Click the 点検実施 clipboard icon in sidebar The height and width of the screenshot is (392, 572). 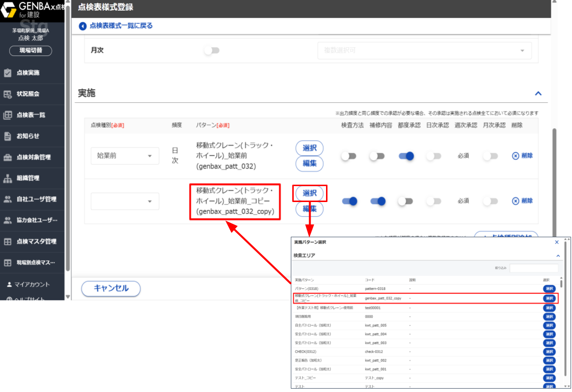[8, 73]
